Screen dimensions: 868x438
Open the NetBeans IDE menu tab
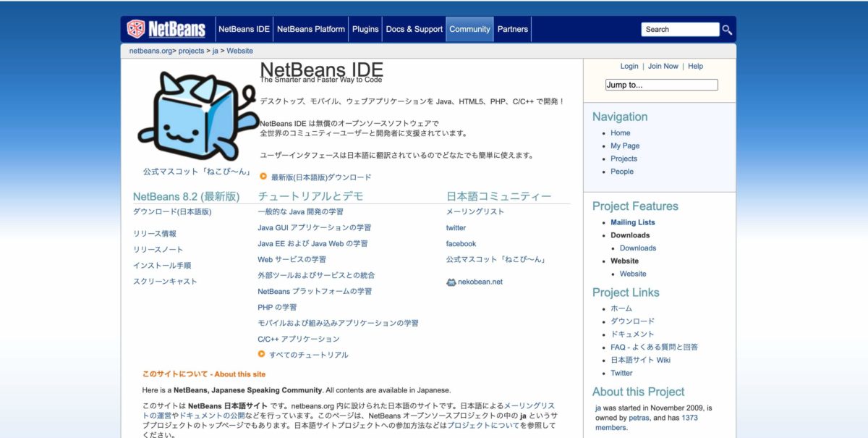244,29
